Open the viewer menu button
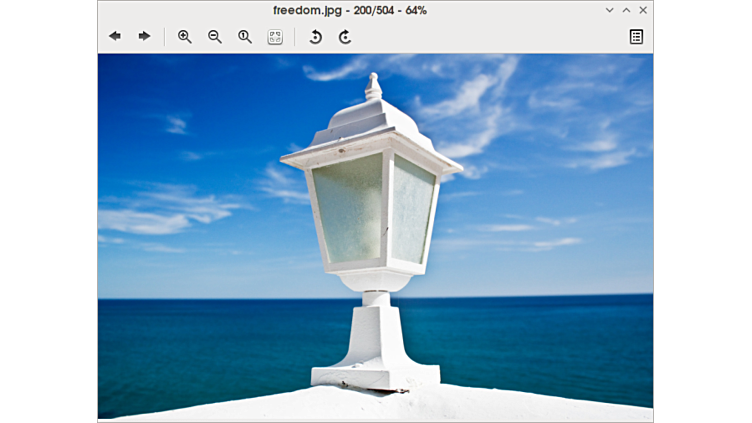Screen dimensions: 752x423 636,36
